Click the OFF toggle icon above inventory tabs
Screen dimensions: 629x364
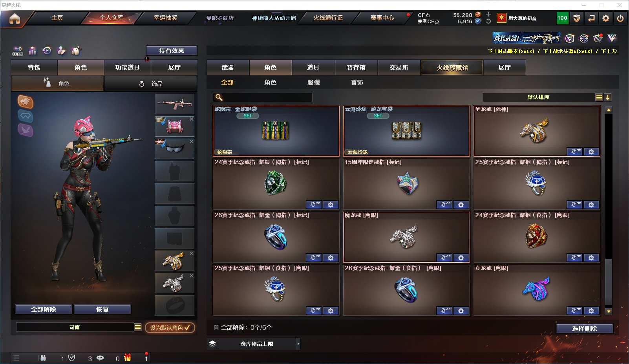click(x=18, y=51)
